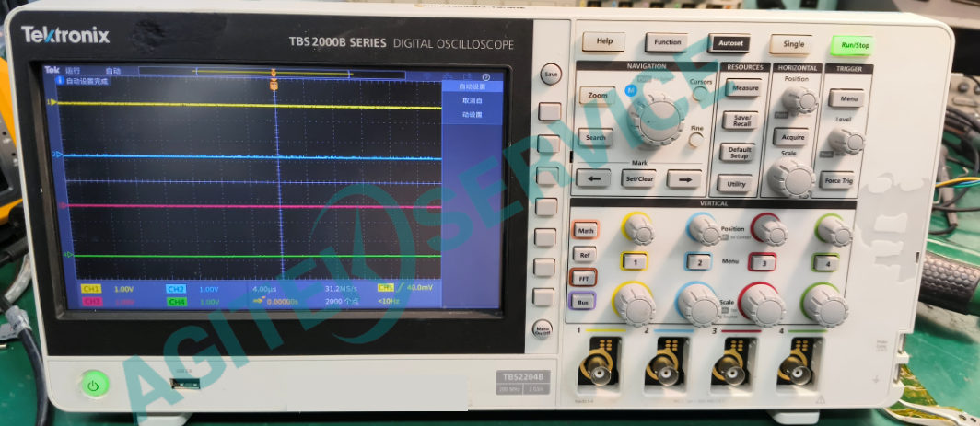Click the channel 3 BNC input connector
The width and height of the screenshot is (980, 426).
pyautogui.click(x=730, y=371)
